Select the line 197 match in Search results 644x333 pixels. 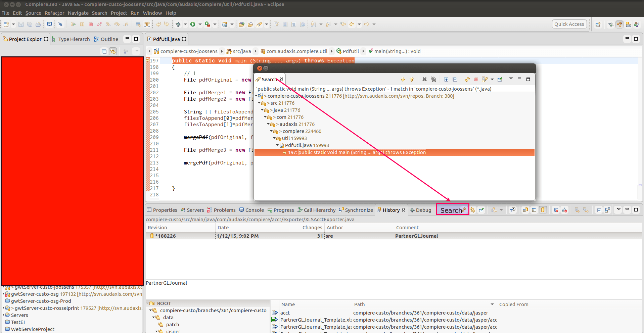(394, 152)
